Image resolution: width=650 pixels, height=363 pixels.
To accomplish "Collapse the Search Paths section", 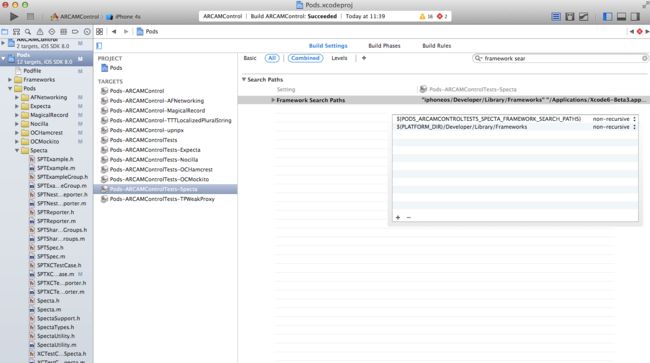I will coord(244,79).
